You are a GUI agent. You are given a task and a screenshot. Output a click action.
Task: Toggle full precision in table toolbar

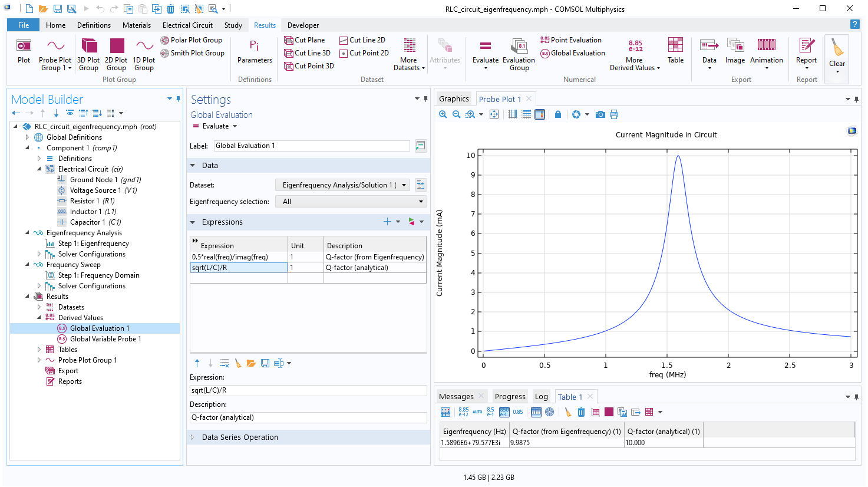464,412
